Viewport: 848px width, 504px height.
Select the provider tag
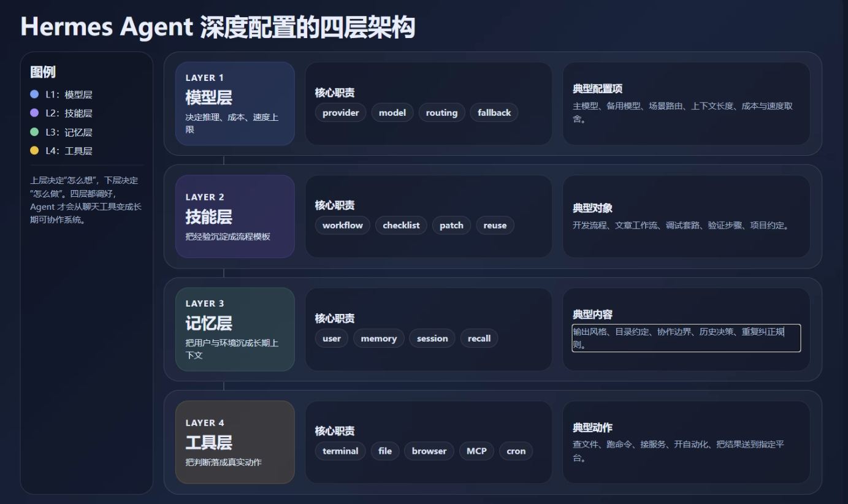point(341,113)
